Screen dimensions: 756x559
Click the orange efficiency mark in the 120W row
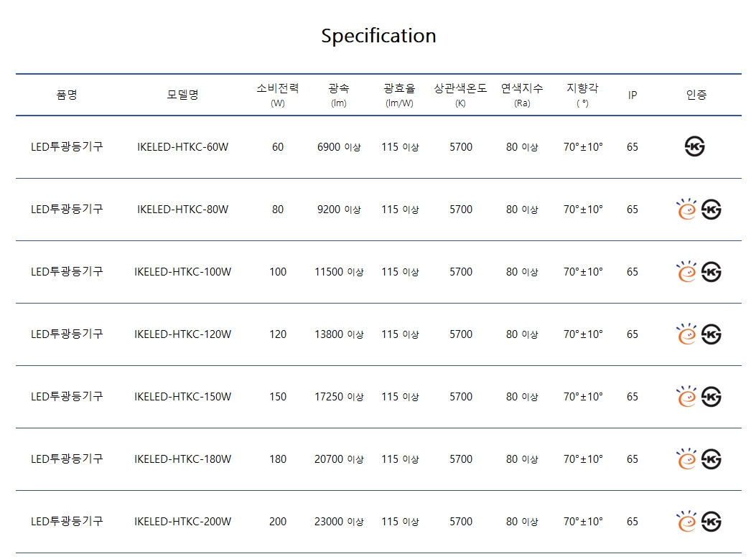coord(686,334)
